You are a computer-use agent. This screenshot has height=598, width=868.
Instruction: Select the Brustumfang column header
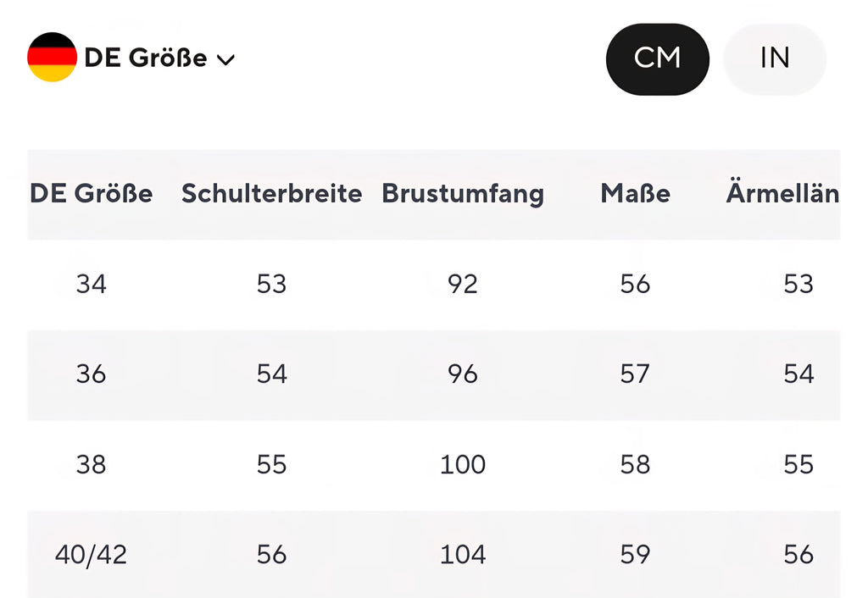click(x=463, y=195)
